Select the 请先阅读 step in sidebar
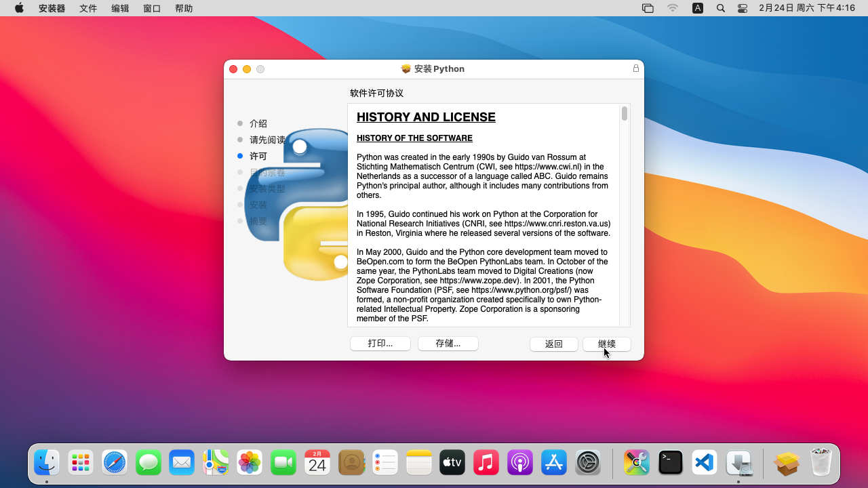 point(267,140)
